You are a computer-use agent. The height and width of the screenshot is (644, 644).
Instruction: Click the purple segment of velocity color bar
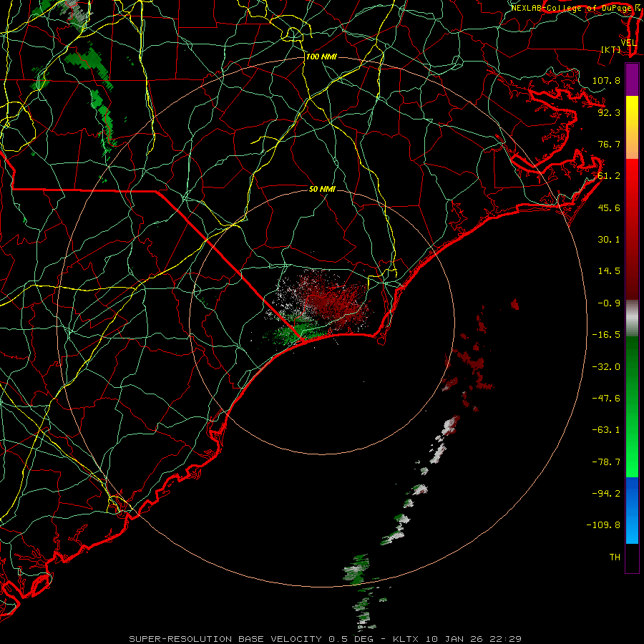[x=632, y=79]
